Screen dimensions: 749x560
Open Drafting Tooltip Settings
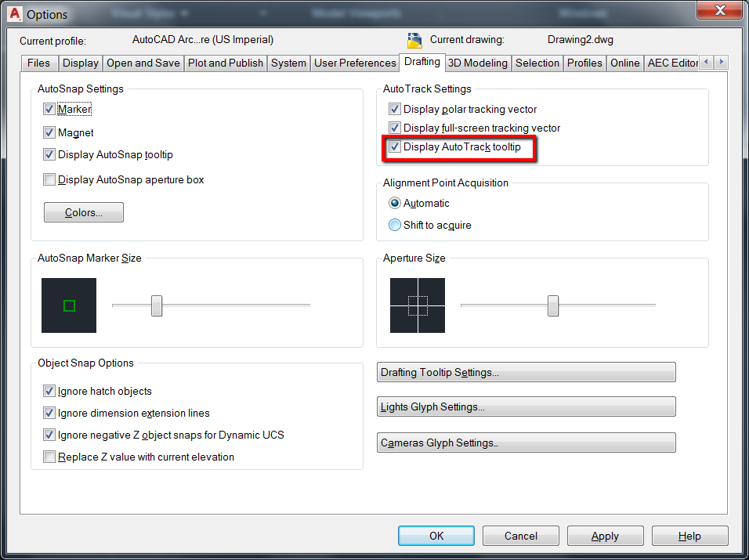[525, 372]
